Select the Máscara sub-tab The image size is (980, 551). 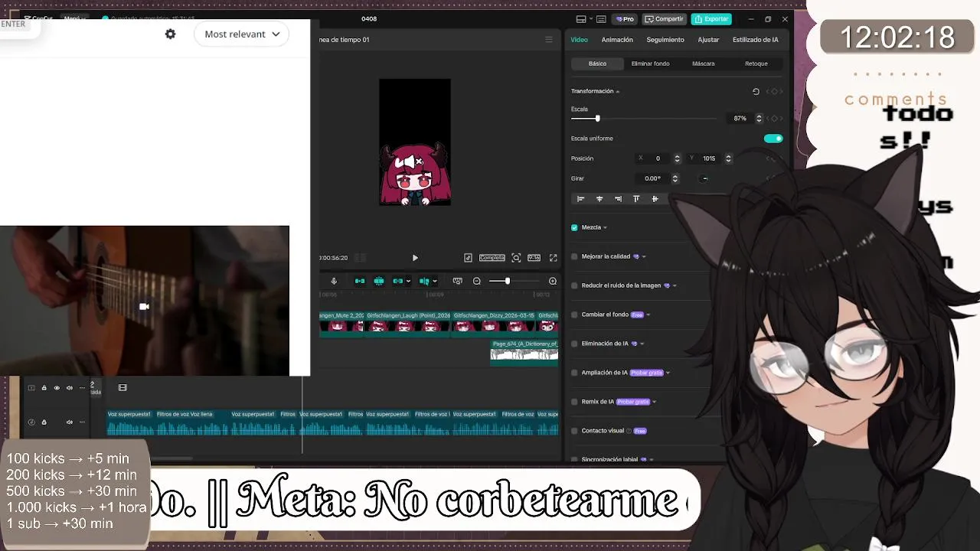pyautogui.click(x=704, y=64)
